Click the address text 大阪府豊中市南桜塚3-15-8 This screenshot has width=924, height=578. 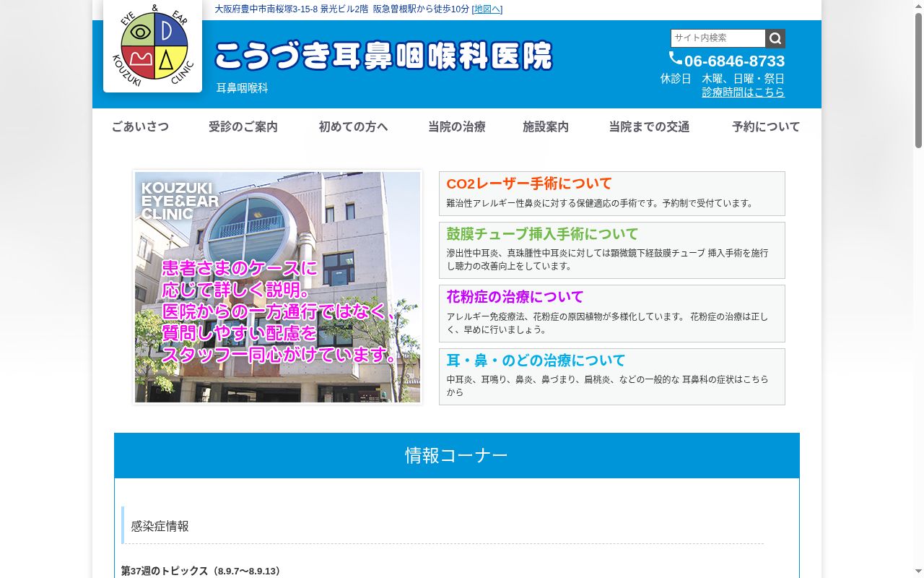click(x=266, y=9)
